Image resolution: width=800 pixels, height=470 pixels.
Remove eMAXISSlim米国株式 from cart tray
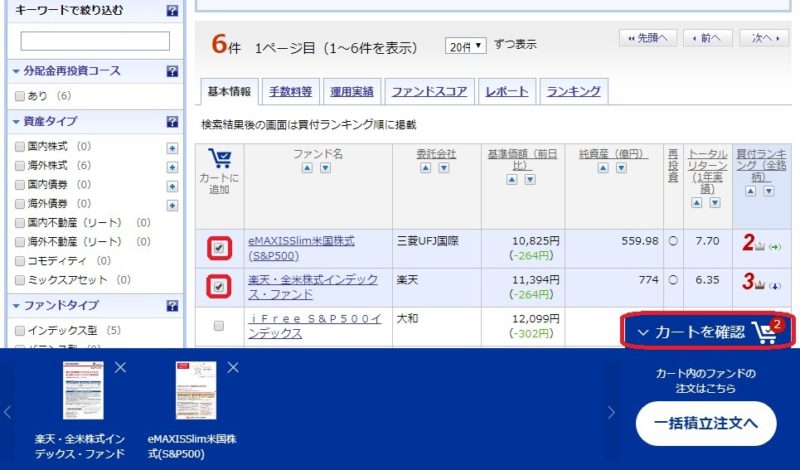coord(233,367)
